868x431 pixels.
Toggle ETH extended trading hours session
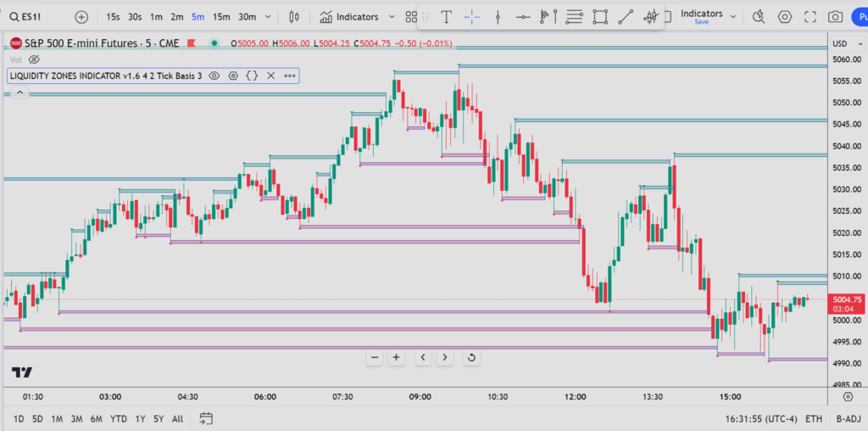click(814, 419)
